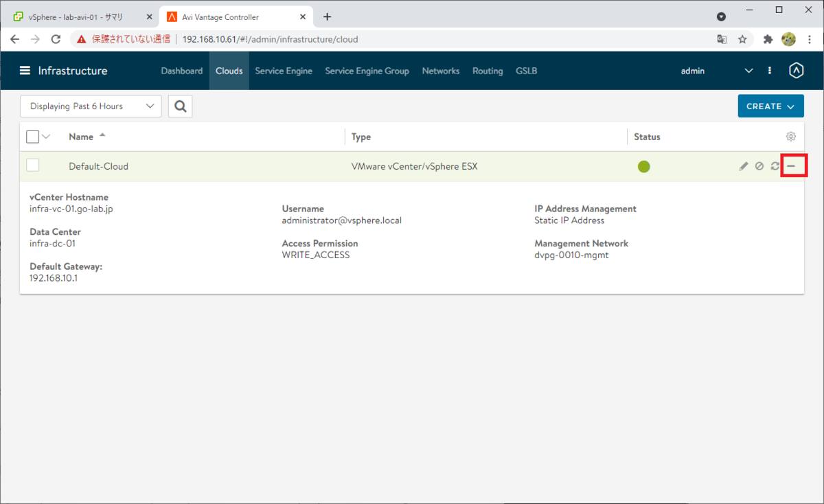824x504 pixels.
Task: Close the vSphere lab-avi-01 tab
Action: [x=149, y=16]
